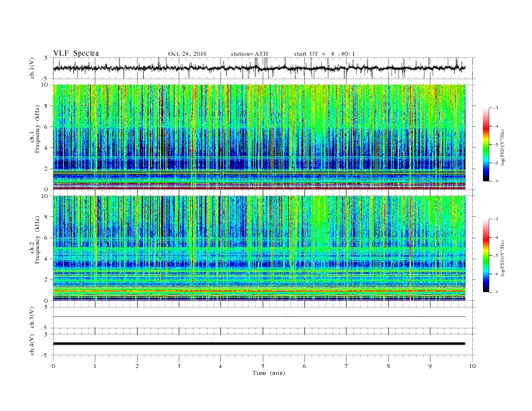Click the thin ch.3 signal line
The width and height of the screenshot is (532, 411).
click(x=259, y=317)
